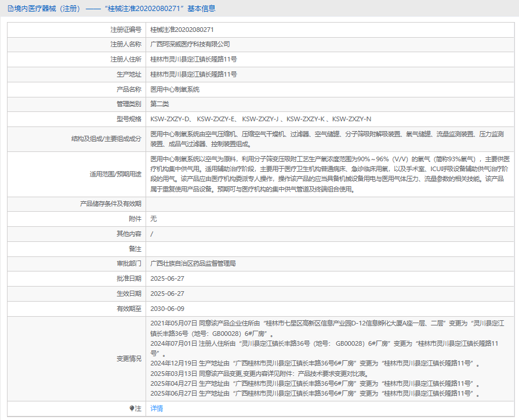Click the 审批部门 label
The height and width of the screenshot is (420, 519).
(129, 263)
